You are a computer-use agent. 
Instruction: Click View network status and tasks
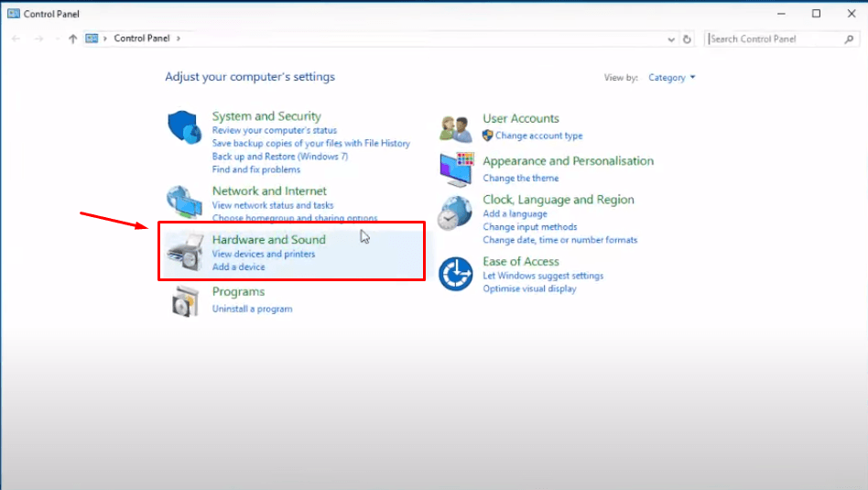click(x=272, y=205)
